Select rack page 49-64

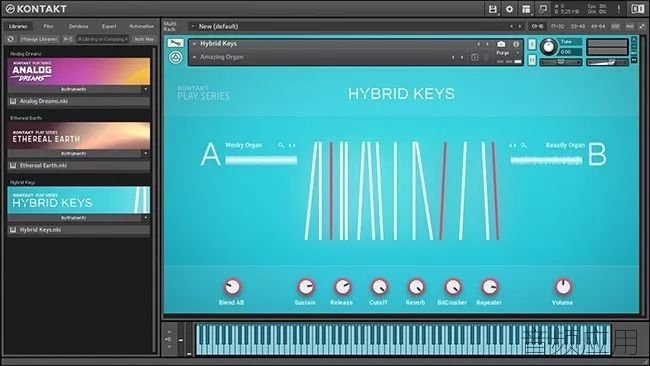(598, 26)
